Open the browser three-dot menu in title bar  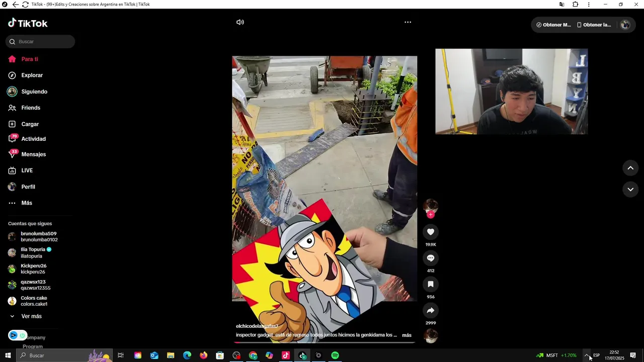pos(589,5)
